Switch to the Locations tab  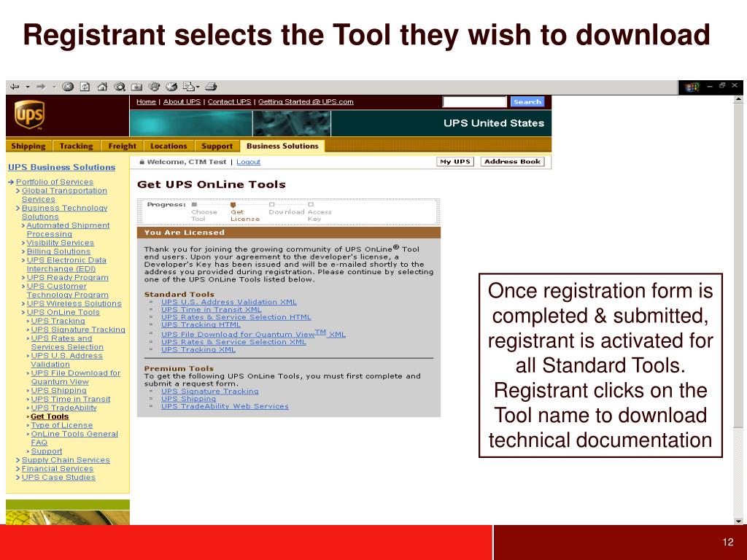tap(169, 146)
